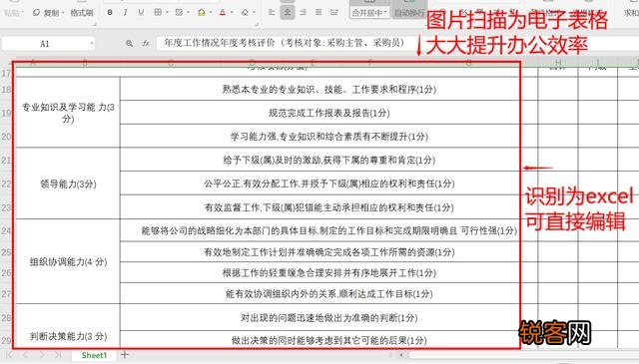
Task: Align text to the right
Action: [303, 12]
